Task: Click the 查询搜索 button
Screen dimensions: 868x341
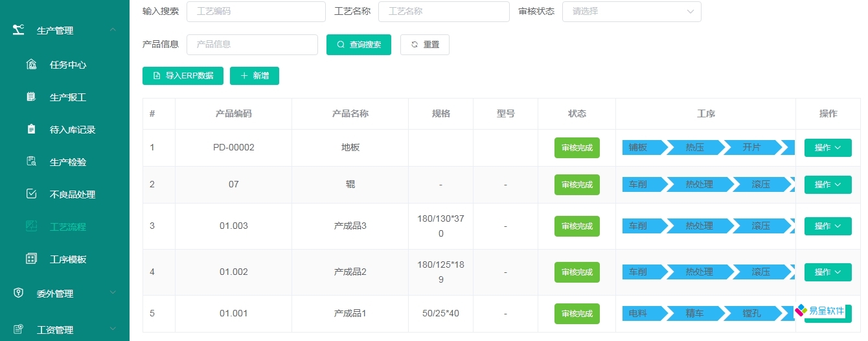Action: [359, 45]
